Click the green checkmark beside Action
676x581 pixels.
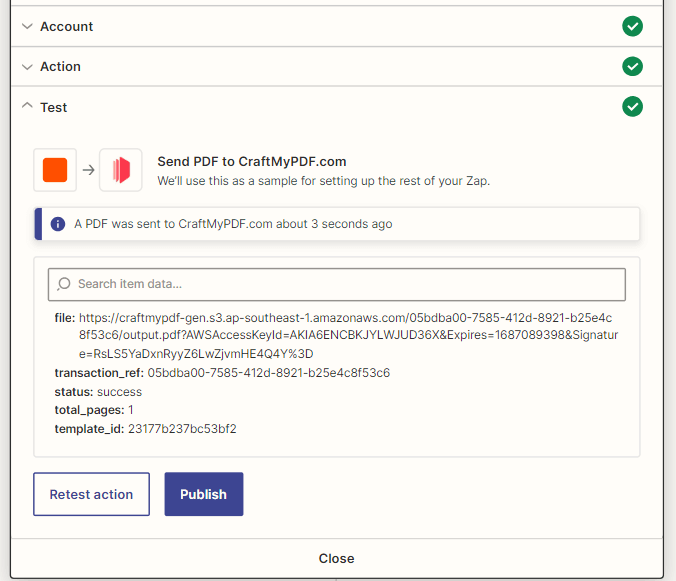coord(632,66)
